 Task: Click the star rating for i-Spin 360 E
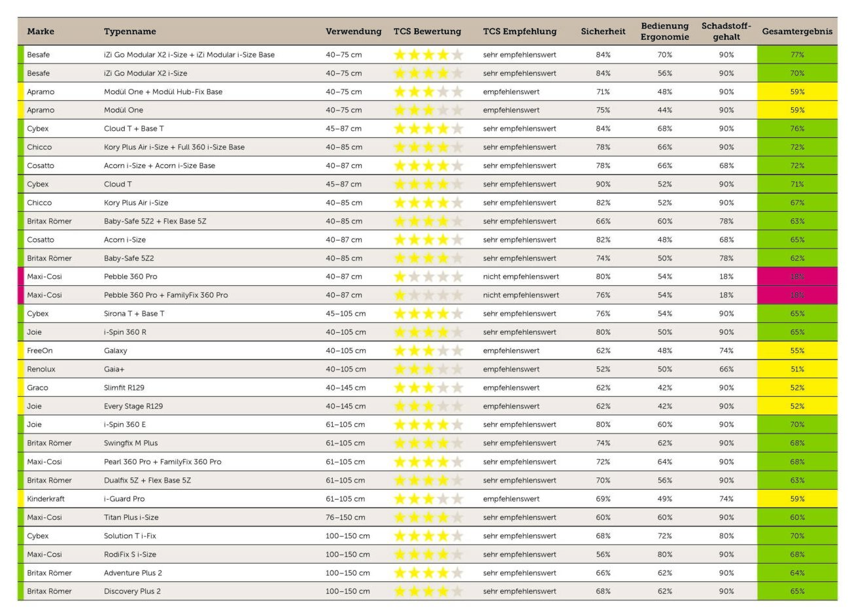(428, 424)
